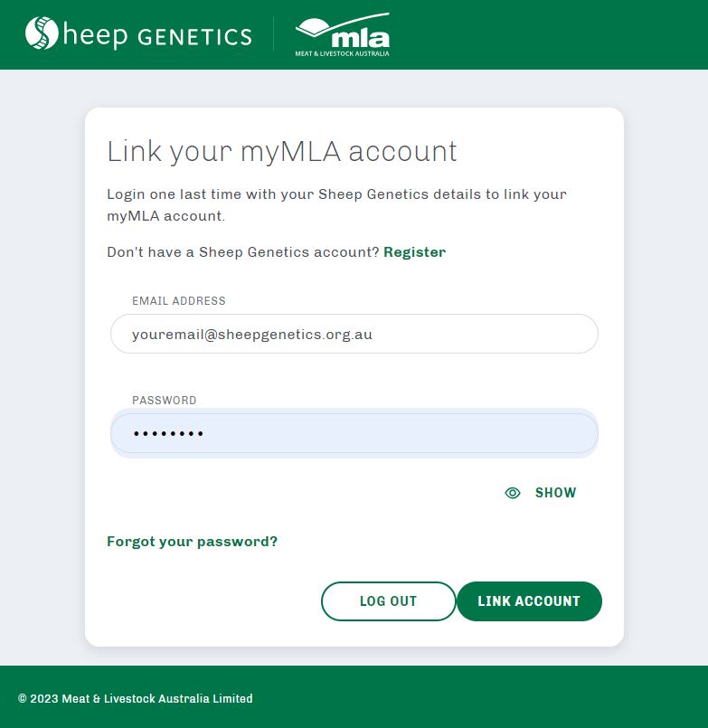Click the PASSWORD field label
This screenshot has width=708, height=728.
coord(165,401)
